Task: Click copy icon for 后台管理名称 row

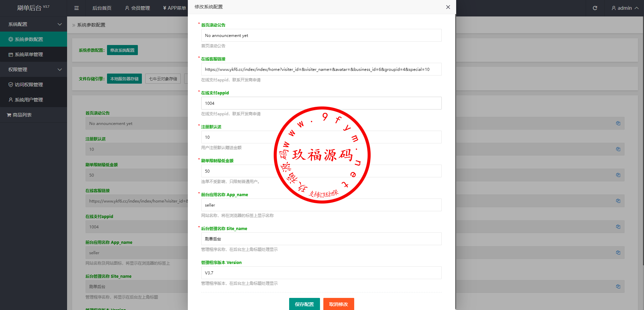Action: (x=618, y=286)
